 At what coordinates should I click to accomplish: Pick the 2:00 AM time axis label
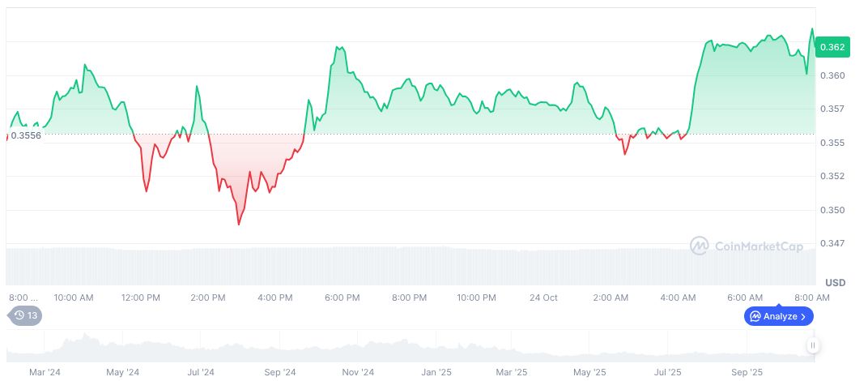pyautogui.click(x=611, y=298)
